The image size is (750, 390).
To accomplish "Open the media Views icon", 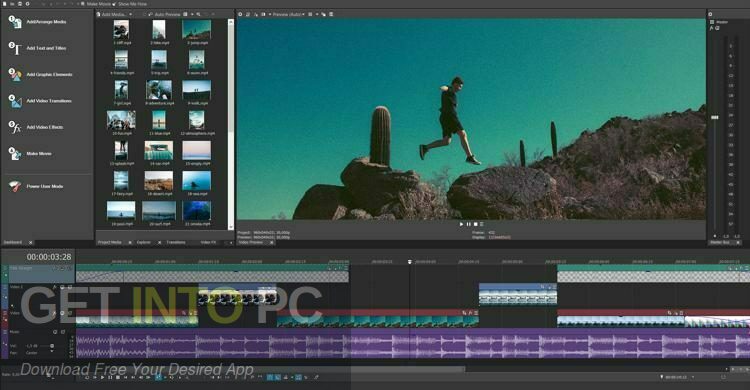I will (185, 14).
